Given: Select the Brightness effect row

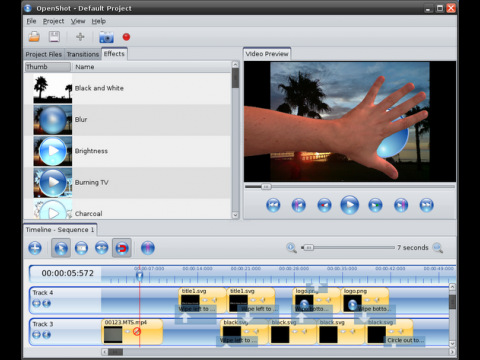Looking at the screenshot, I should click(x=127, y=151).
